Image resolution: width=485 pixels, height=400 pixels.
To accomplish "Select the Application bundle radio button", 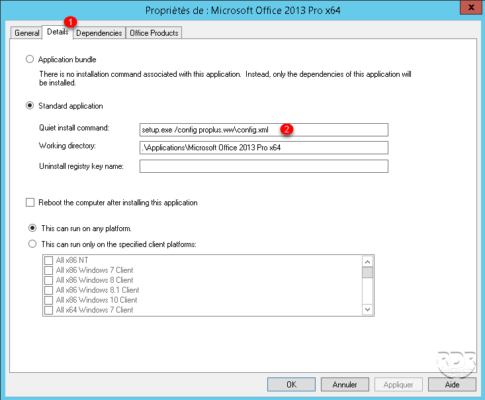I will [x=30, y=59].
